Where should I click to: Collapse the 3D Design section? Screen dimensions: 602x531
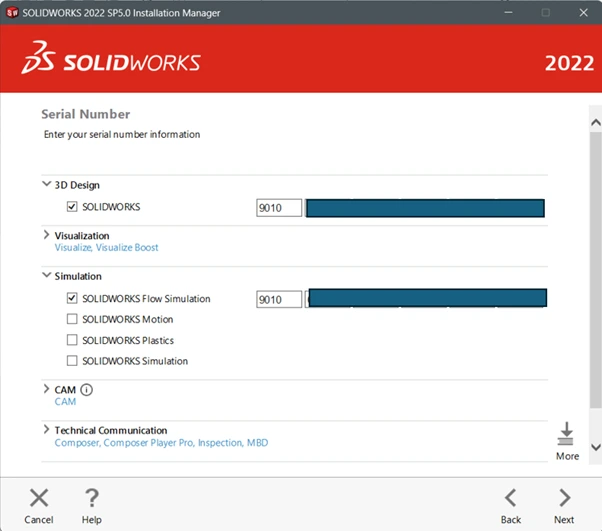[46, 184]
